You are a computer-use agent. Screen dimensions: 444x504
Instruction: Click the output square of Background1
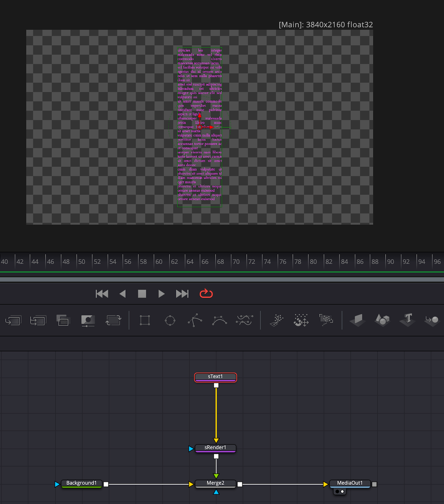pos(106,484)
